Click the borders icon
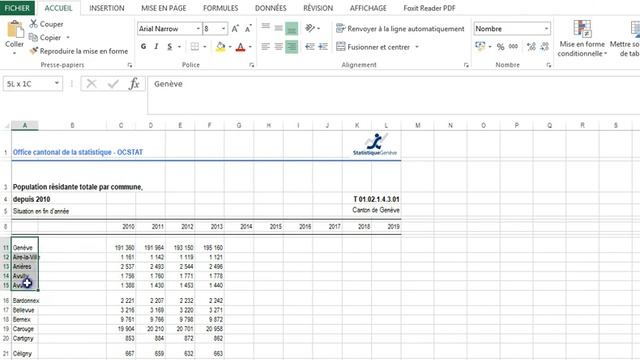This screenshot has width=640, height=360. [195, 47]
